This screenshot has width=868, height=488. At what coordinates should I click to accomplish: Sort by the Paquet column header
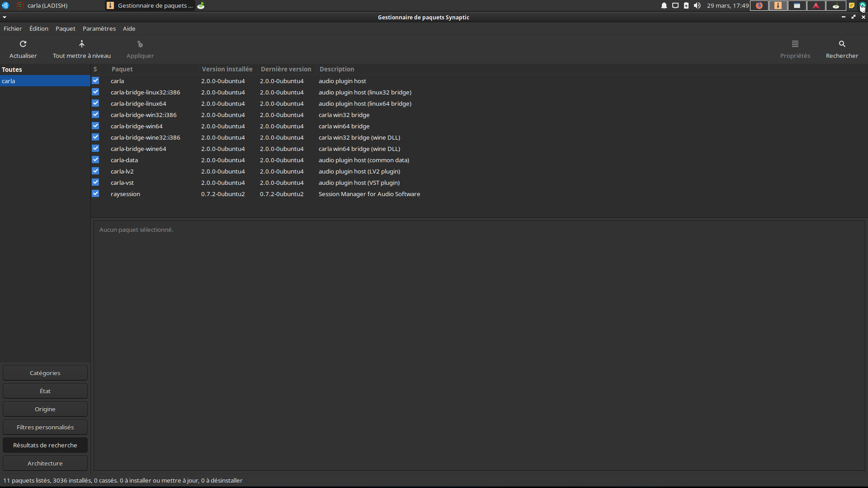coord(122,69)
